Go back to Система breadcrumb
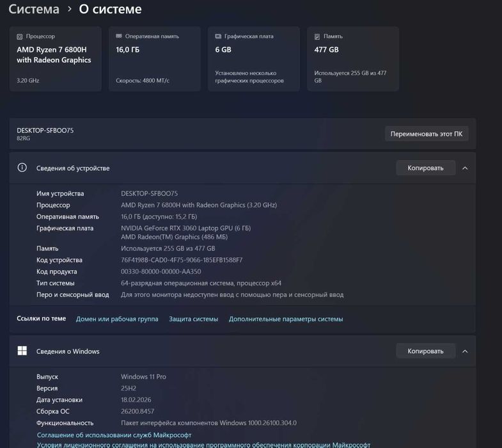The height and width of the screenshot is (448, 502). (34, 9)
